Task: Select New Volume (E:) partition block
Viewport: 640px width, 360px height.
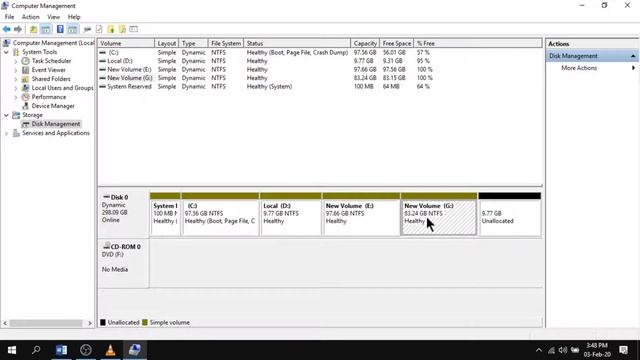Action: tap(361, 214)
